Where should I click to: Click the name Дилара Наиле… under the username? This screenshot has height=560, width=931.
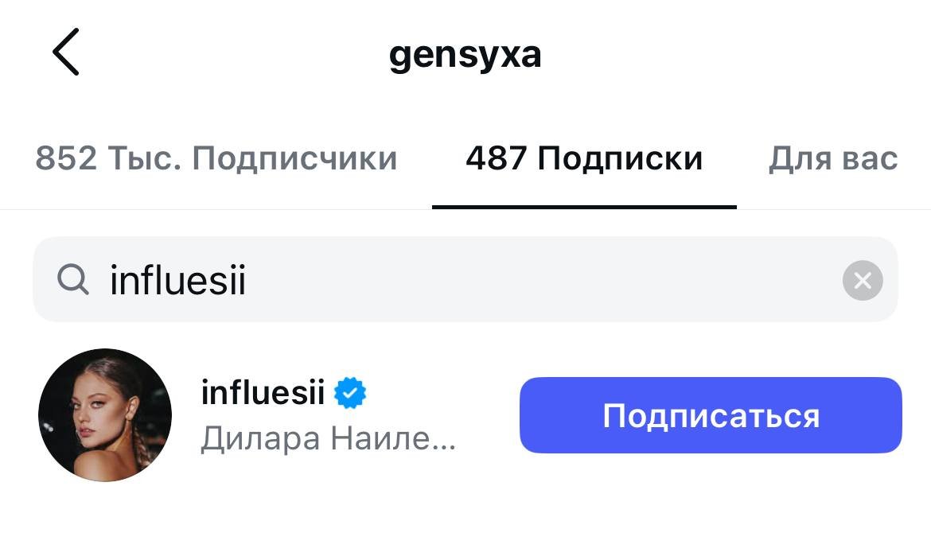click(328, 438)
